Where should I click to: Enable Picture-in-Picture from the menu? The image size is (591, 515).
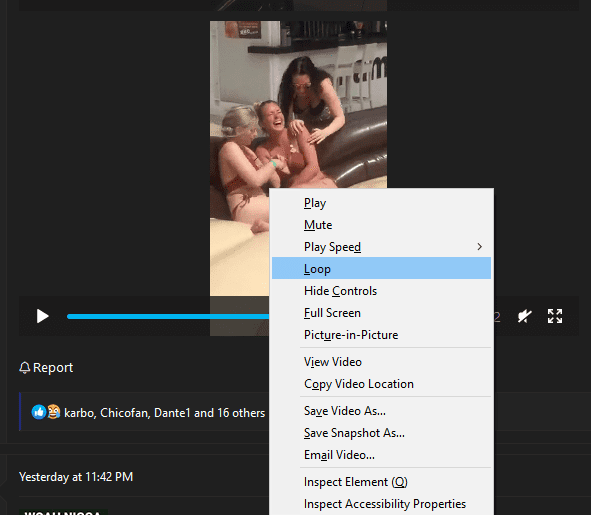coord(381,335)
